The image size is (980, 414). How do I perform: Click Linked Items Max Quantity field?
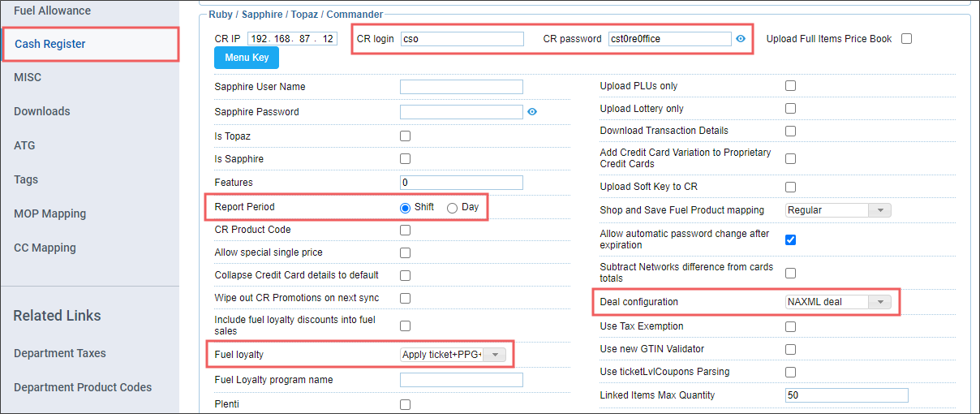pos(846,395)
